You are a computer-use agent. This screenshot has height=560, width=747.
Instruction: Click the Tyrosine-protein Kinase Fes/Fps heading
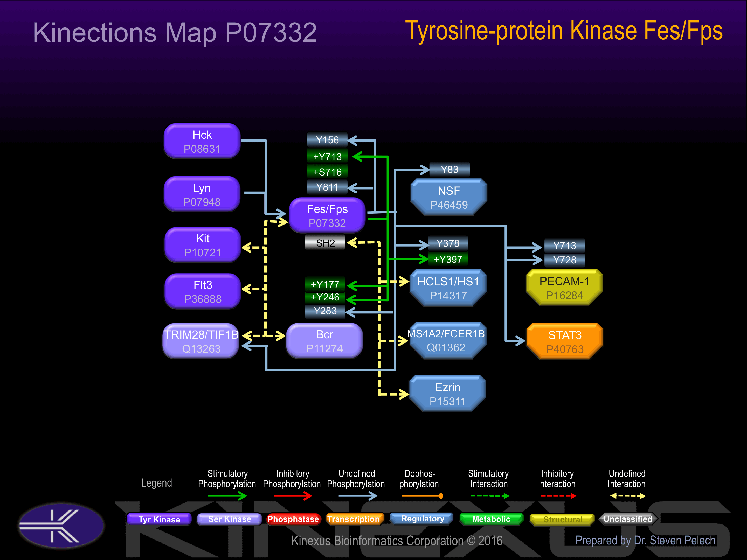coord(564,31)
